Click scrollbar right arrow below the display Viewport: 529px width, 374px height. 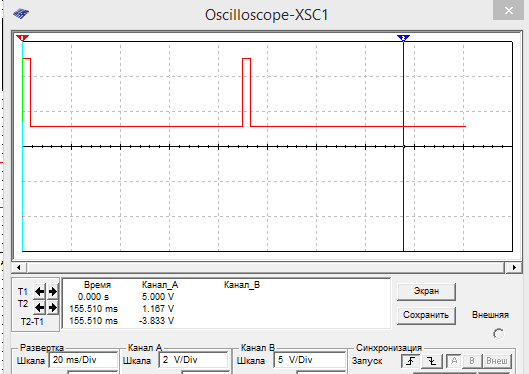(514, 267)
